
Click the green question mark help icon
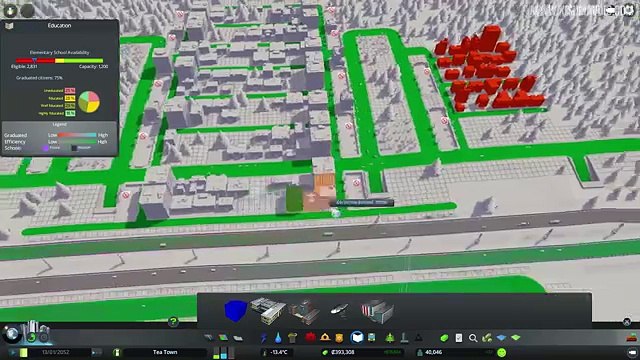[x=173, y=322]
